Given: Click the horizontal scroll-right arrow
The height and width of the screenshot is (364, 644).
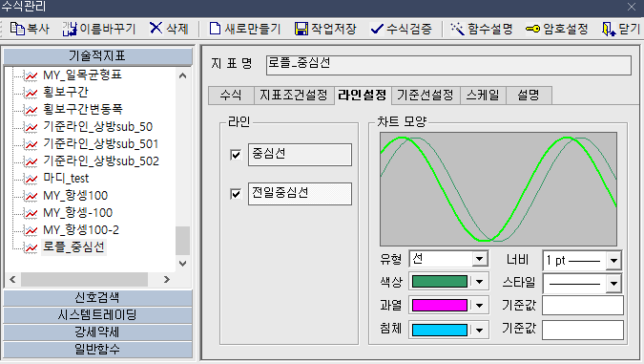Looking at the screenshot, I should 166,280.
